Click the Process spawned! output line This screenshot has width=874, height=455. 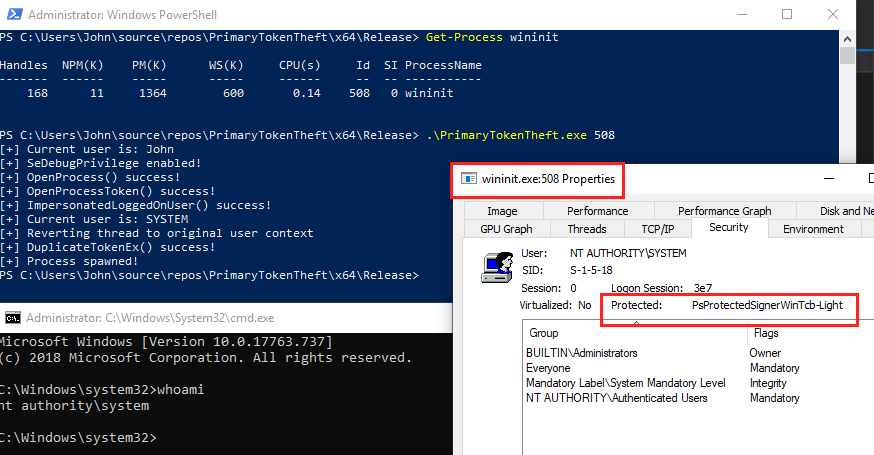[69, 261]
